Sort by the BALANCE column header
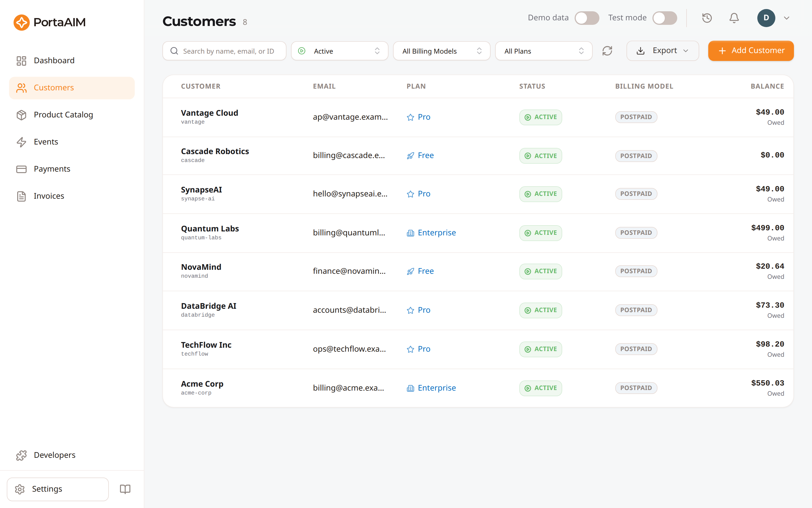 (767, 86)
